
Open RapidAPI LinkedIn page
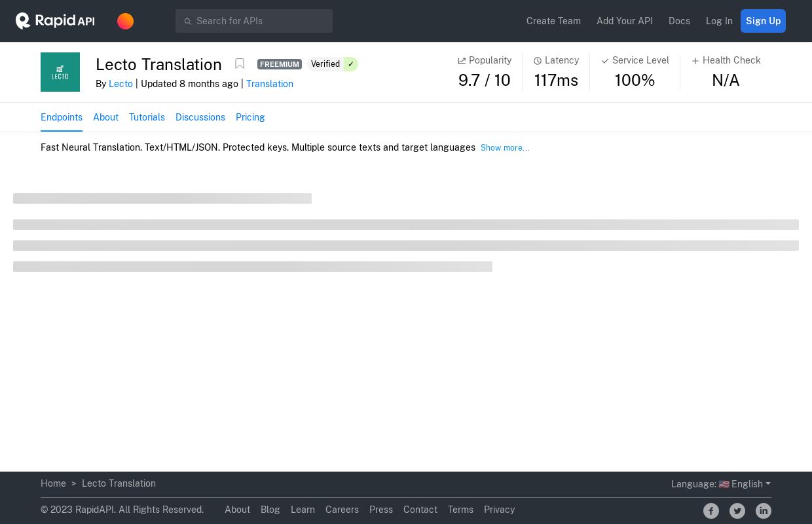[764, 511]
